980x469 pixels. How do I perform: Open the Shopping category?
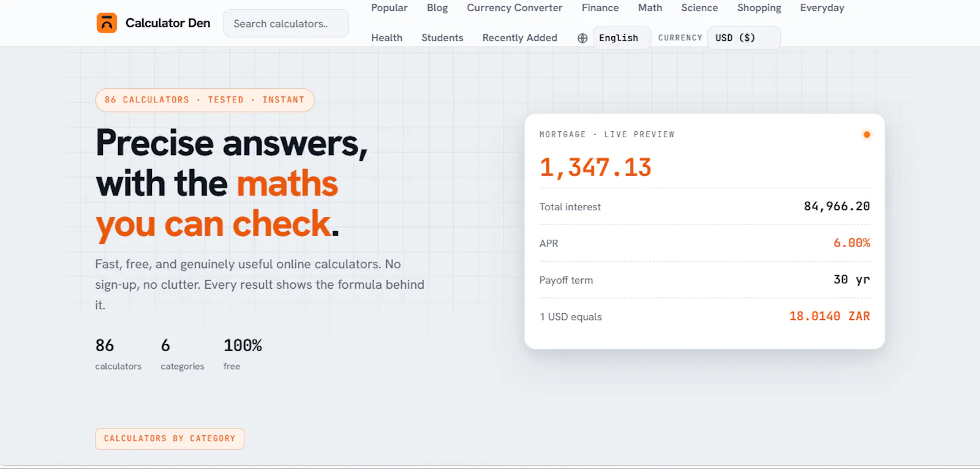tap(759, 8)
